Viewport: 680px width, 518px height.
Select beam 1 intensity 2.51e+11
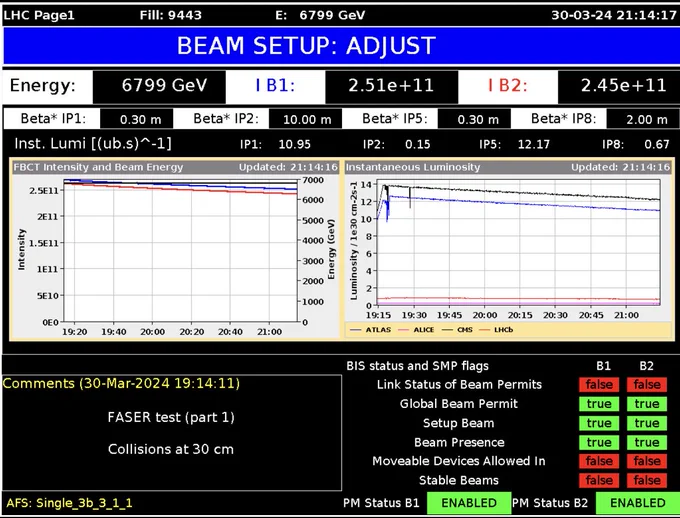click(391, 86)
